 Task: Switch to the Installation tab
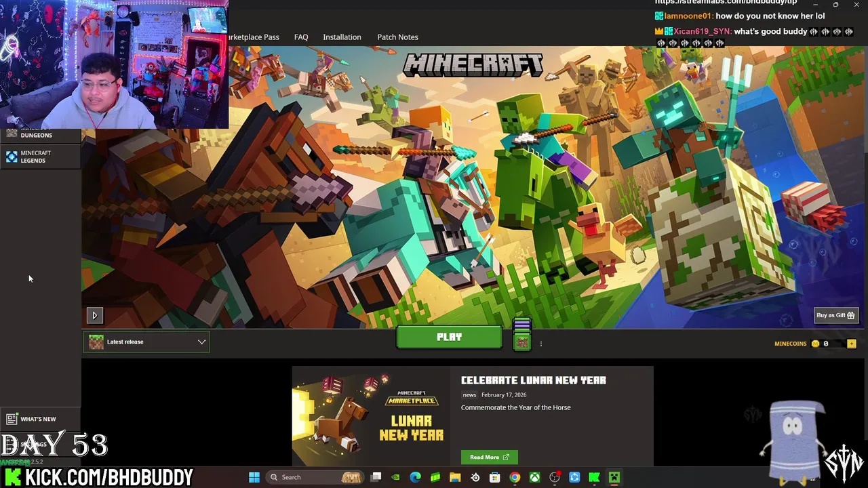(x=342, y=37)
